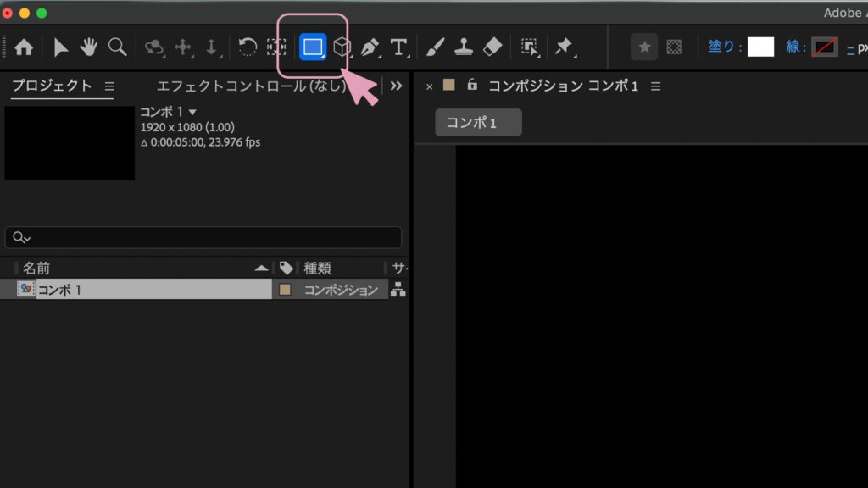The height and width of the screenshot is (488, 868).
Task: Select the コンポ 1 item in project list
Action: click(x=60, y=290)
